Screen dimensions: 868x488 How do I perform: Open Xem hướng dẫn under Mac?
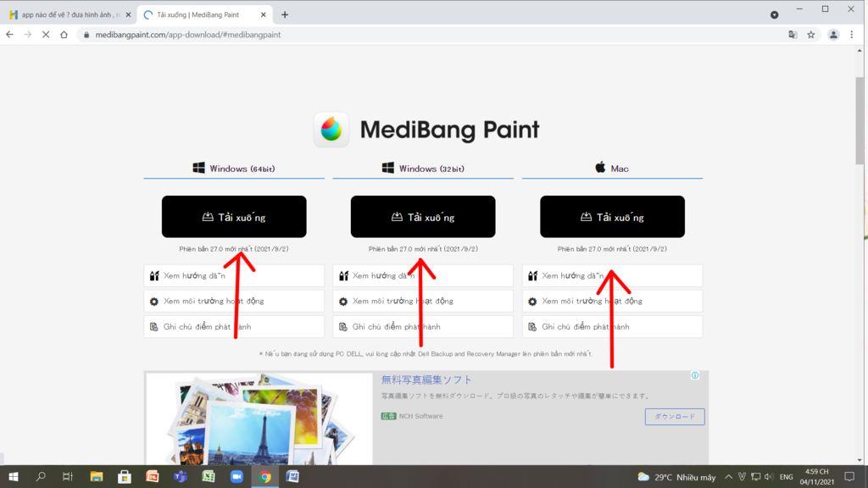612,275
